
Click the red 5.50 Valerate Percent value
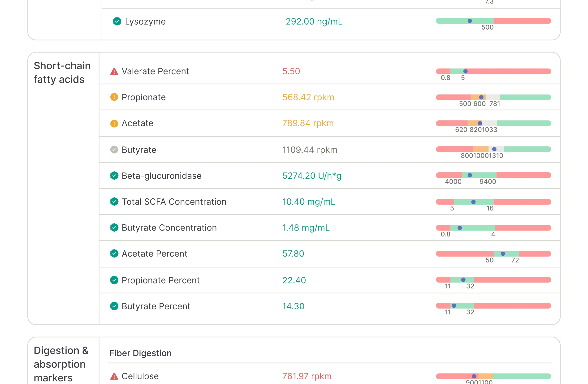tap(291, 71)
